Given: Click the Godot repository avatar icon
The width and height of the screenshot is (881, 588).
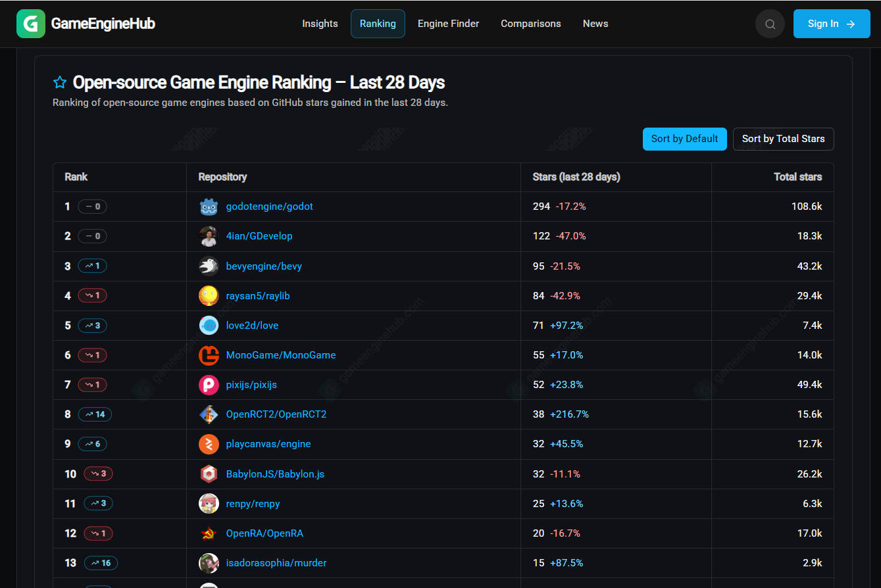Looking at the screenshot, I should pos(209,207).
